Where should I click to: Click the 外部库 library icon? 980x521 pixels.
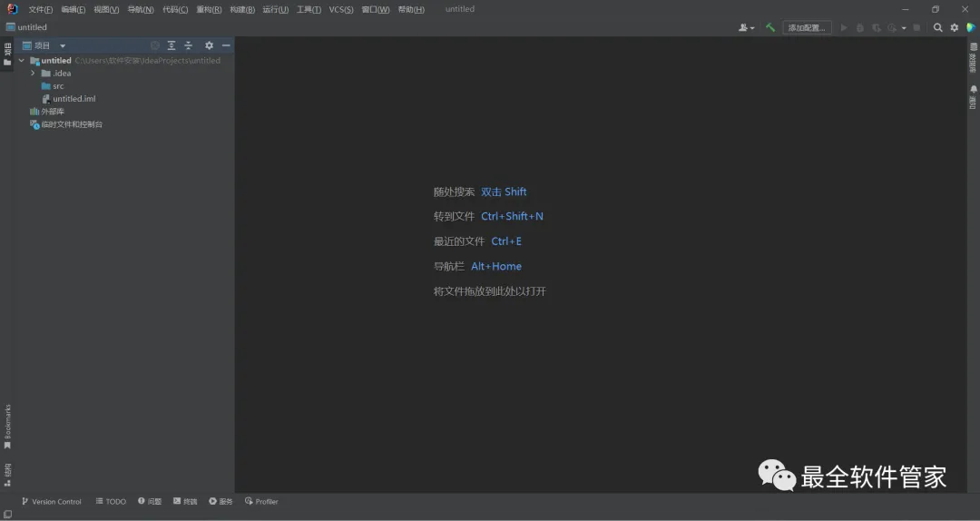tap(34, 112)
